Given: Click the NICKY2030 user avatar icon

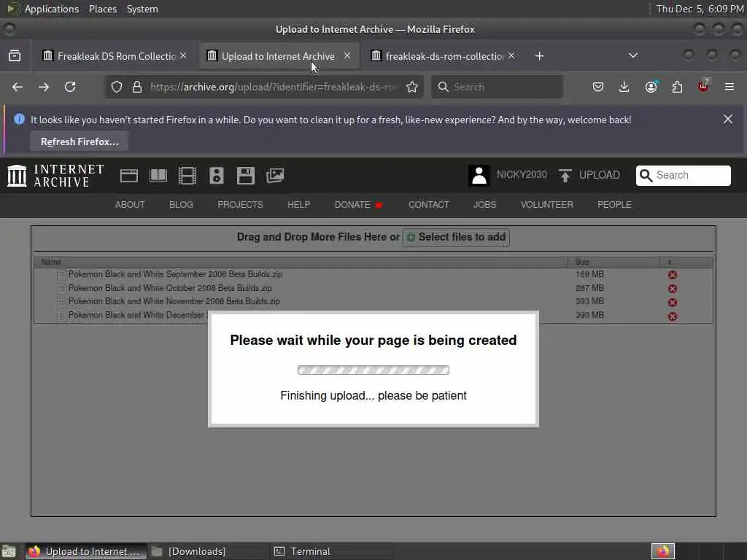Looking at the screenshot, I should coord(479,175).
